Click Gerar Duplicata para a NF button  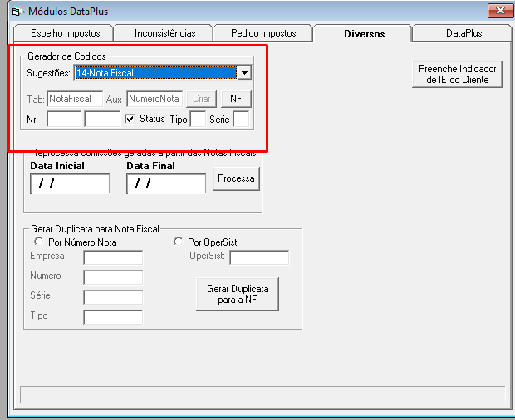point(238,295)
